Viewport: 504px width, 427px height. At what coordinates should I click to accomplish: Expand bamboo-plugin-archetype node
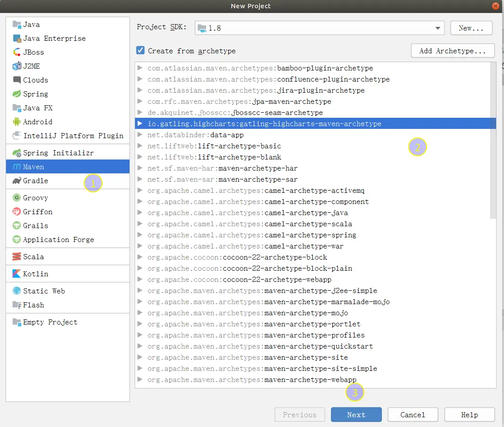(x=140, y=68)
